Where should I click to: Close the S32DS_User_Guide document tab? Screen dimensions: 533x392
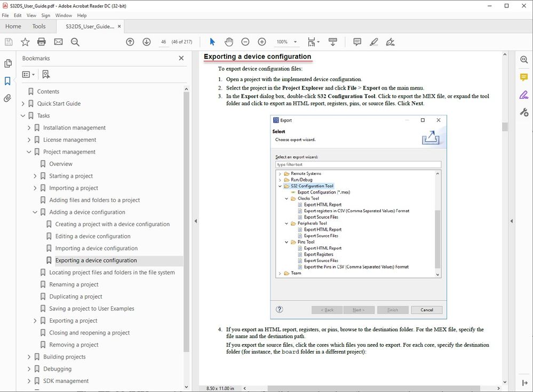point(120,26)
